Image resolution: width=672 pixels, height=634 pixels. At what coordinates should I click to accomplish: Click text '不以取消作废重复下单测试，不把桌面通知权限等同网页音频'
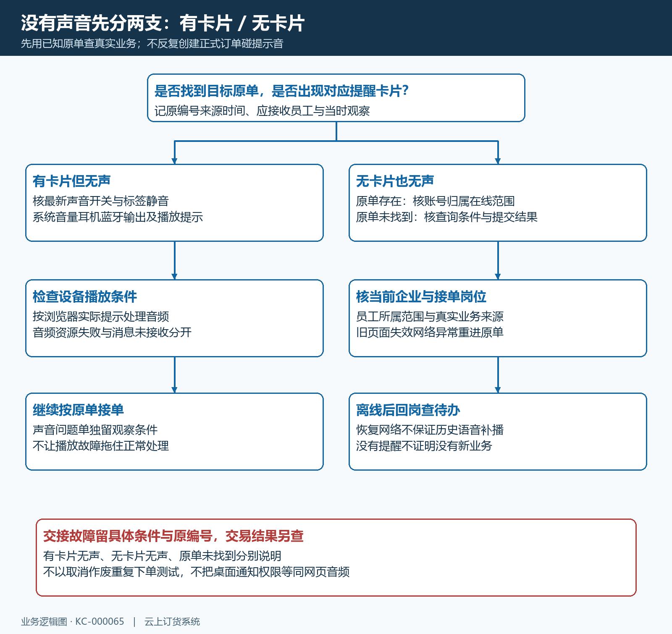196,572
